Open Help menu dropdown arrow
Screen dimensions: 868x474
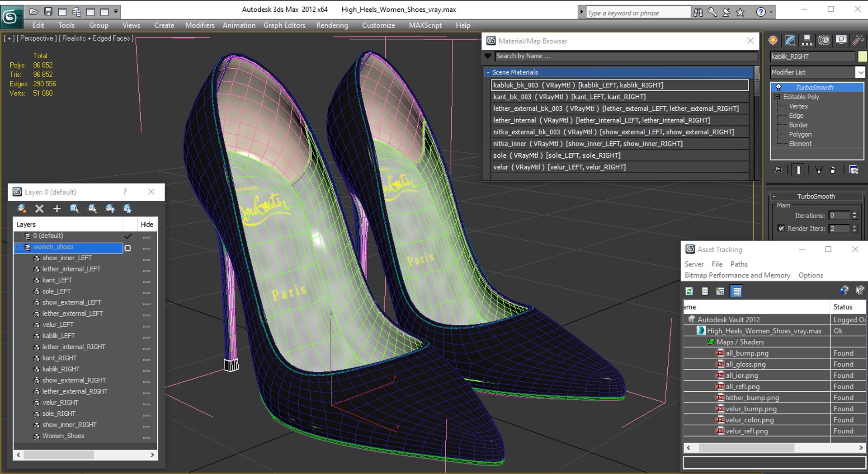pyautogui.click(x=771, y=13)
